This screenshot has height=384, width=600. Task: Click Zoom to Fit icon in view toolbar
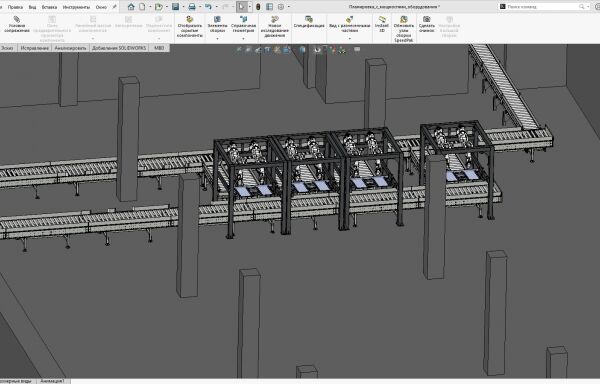click(x=239, y=50)
